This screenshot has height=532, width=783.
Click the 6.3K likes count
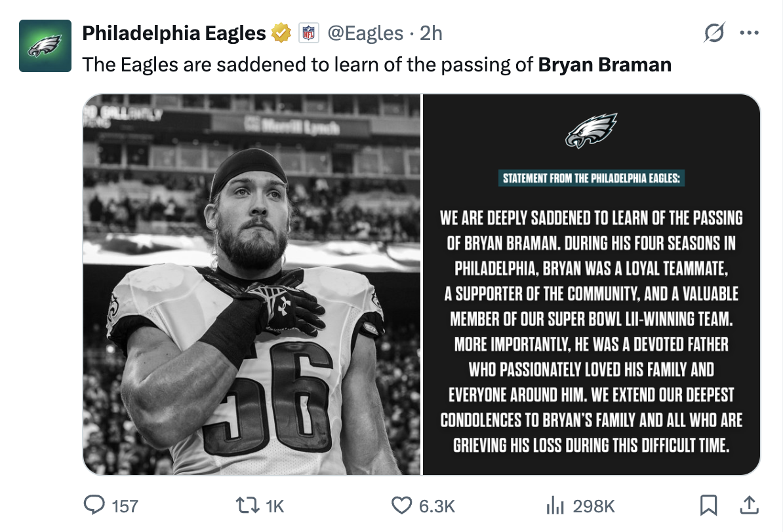point(437,506)
